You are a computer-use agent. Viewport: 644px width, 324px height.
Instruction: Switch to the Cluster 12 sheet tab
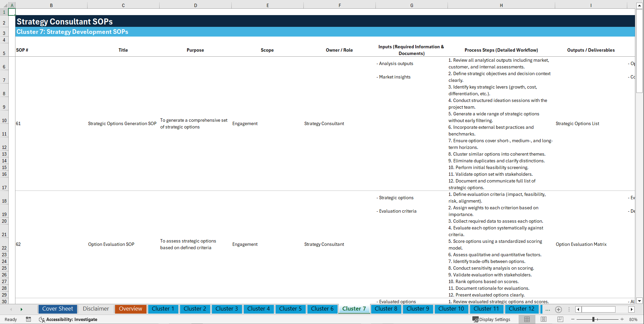click(x=522, y=309)
